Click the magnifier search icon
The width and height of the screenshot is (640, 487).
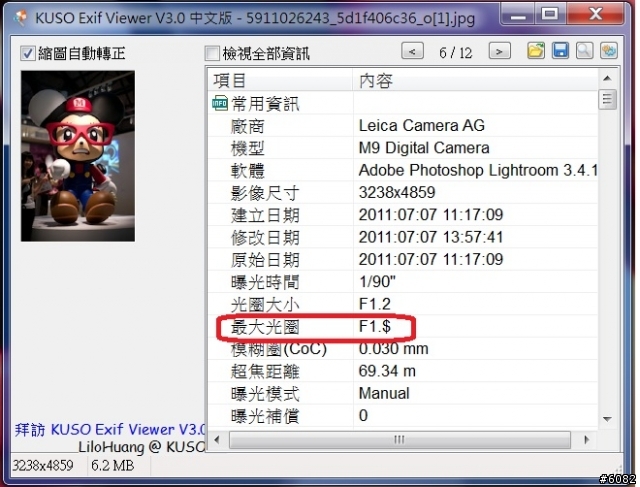(584, 51)
